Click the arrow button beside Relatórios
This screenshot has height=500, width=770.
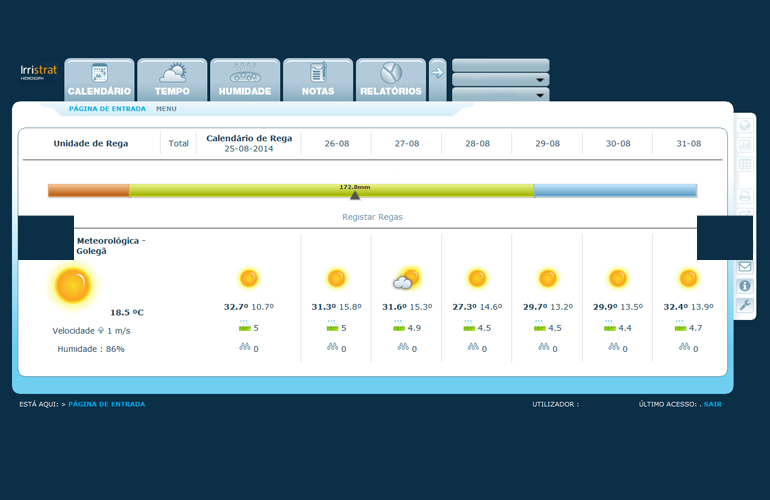(x=437, y=71)
